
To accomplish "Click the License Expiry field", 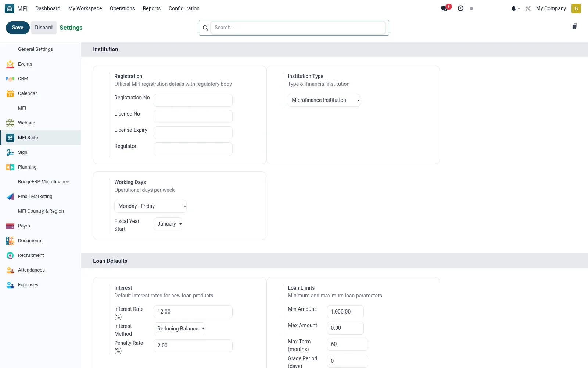I will pyautogui.click(x=193, y=132).
